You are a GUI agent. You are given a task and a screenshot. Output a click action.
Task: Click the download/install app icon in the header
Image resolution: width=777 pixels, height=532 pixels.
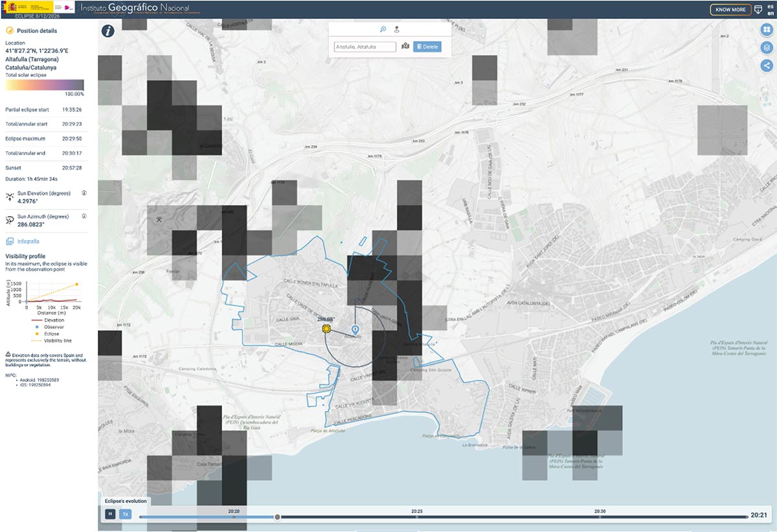point(759,9)
